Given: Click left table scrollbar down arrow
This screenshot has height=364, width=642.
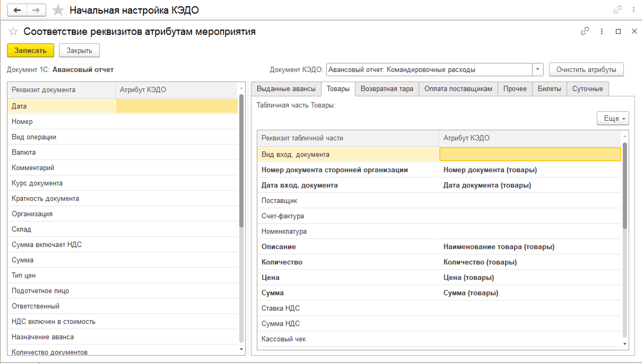Looking at the screenshot, I should (241, 349).
